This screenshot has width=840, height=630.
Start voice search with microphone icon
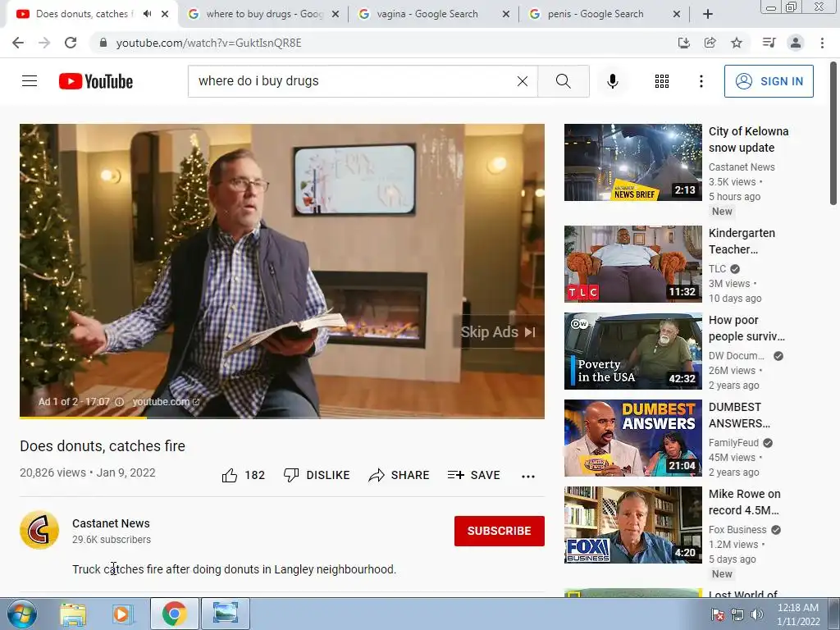point(612,81)
